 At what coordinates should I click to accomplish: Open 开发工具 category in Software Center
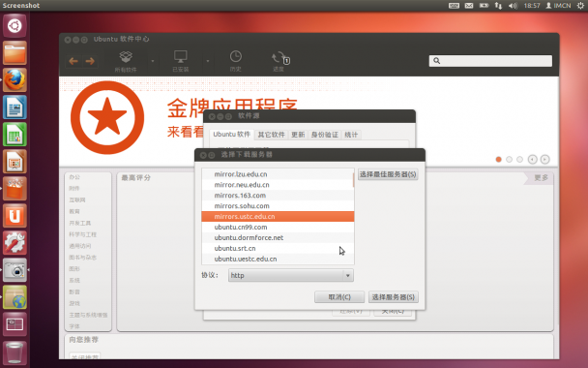click(80, 223)
